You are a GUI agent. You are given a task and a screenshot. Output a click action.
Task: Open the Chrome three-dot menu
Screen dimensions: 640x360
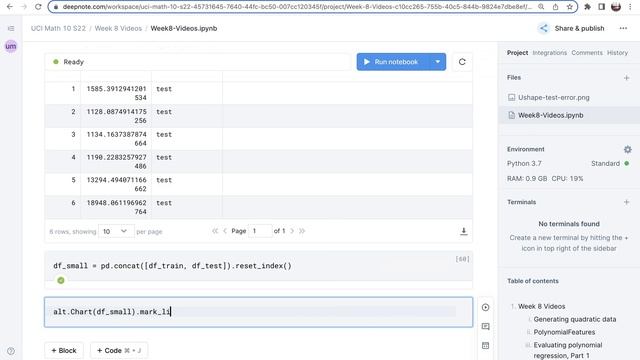[630, 7]
